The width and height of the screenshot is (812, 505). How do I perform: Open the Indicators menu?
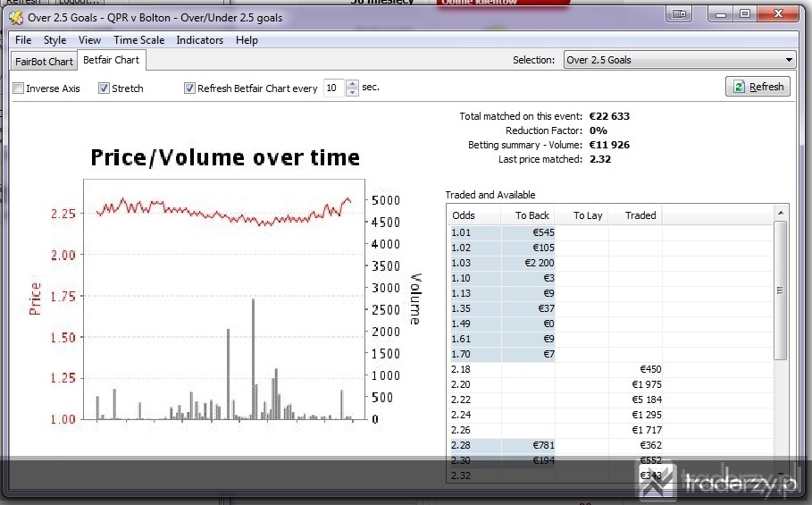[200, 40]
